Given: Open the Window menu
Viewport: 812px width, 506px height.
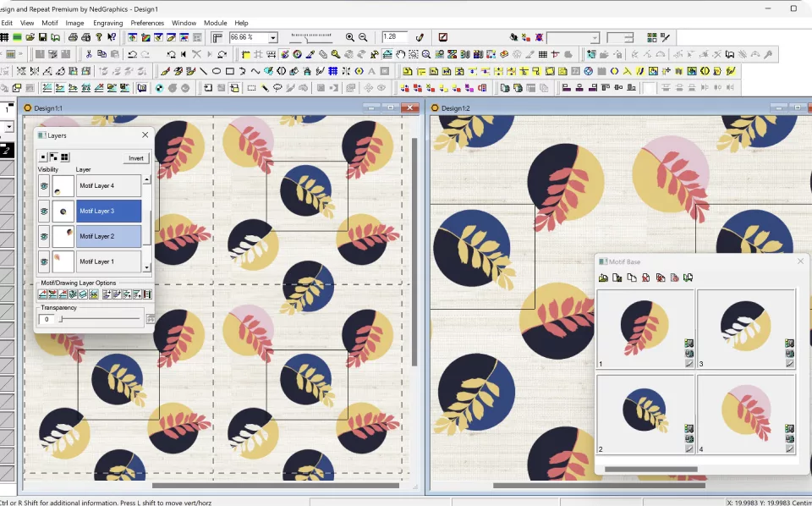Looking at the screenshot, I should (x=184, y=23).
